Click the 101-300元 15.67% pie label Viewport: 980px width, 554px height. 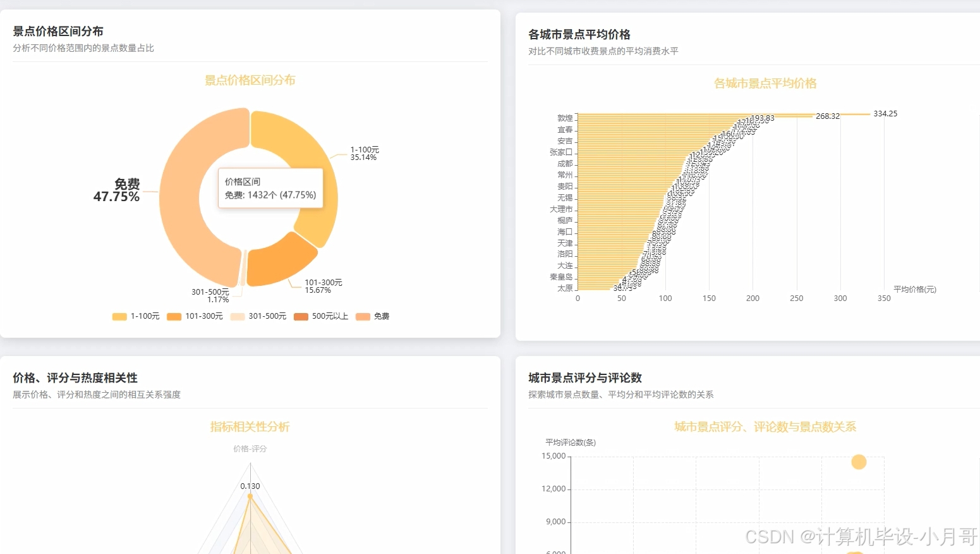[324, 286]
